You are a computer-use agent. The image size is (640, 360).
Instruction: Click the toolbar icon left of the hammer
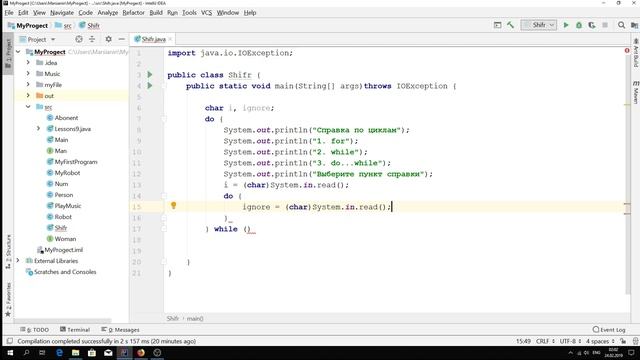coord(497,25)
